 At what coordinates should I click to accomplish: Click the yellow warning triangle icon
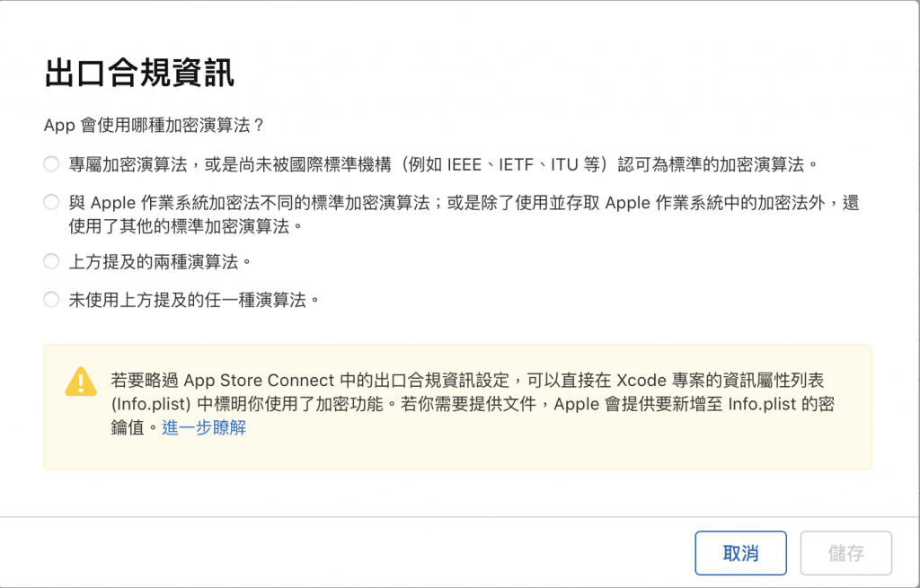[80, 382]
